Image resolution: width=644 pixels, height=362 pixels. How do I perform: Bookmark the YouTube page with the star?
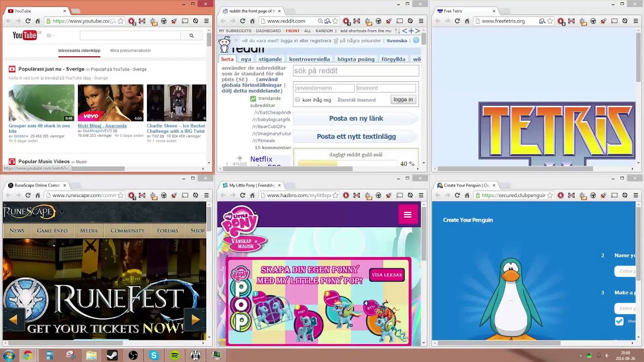pos(120,21)
